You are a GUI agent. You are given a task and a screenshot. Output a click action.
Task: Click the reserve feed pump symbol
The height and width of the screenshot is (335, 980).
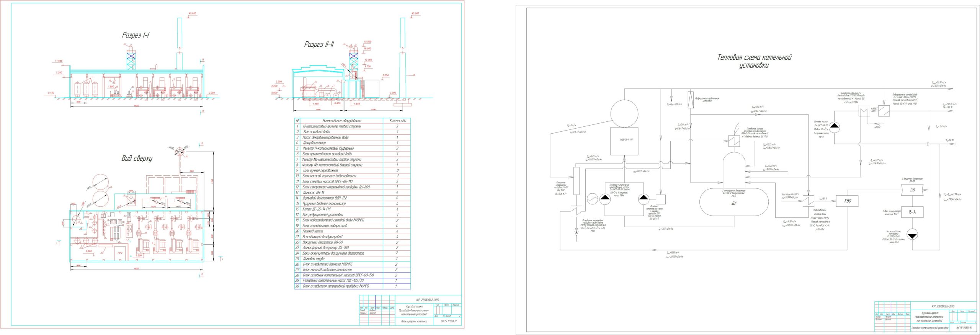(644, 199)
